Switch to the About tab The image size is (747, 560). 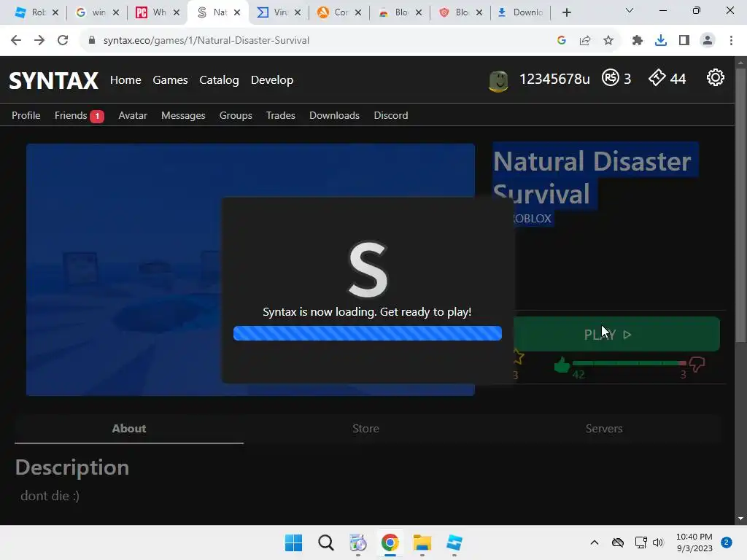129,429
